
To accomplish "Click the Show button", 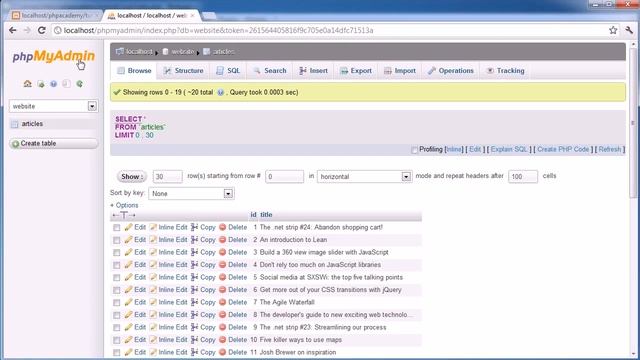I will (131, 176).
